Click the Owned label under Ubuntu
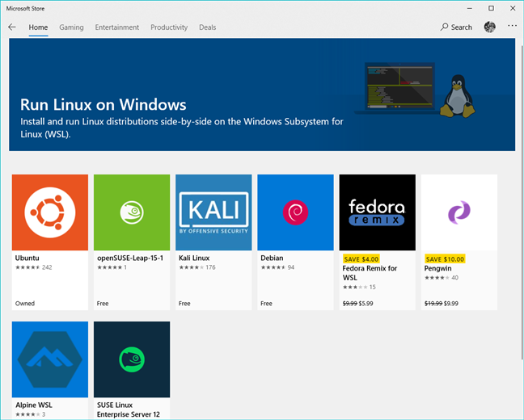 [x=25, y=304]
